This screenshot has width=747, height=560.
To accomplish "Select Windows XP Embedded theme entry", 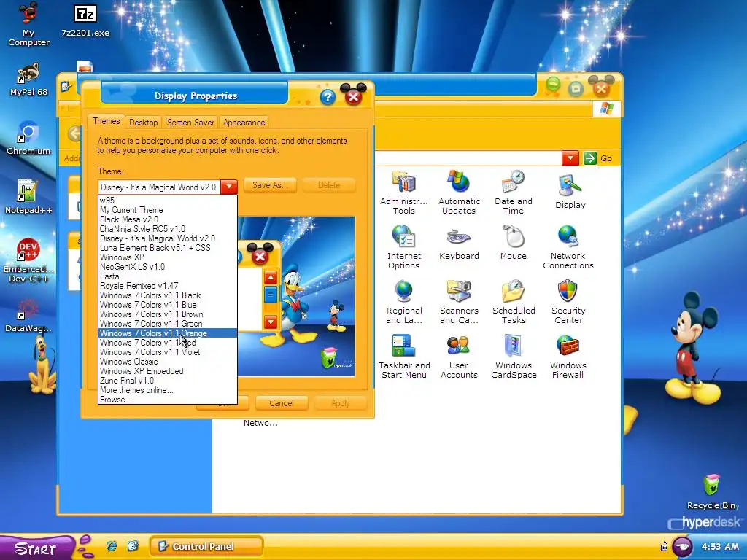I will [x=167, y=371].
